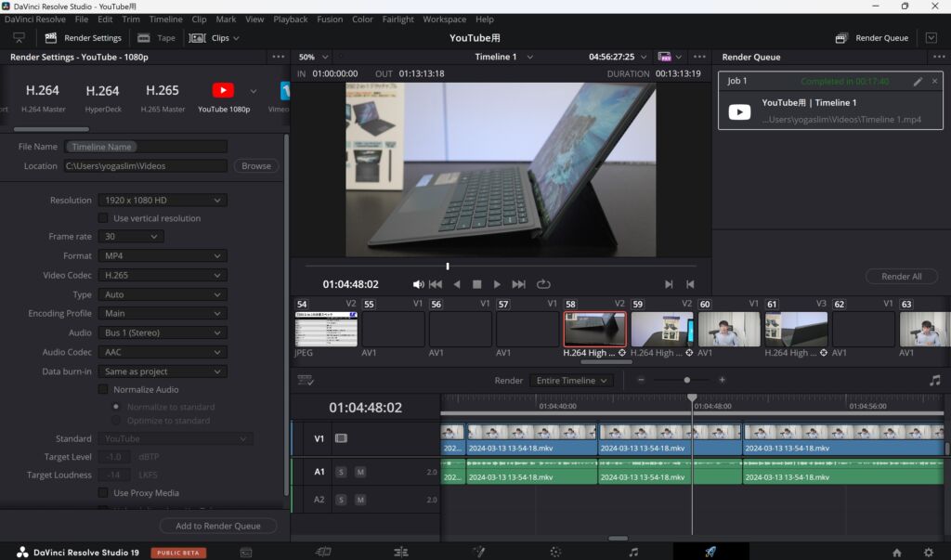The height and width of the screenshot is (560, 951).
Task: Open the Help menu
Action: [485, 20]
